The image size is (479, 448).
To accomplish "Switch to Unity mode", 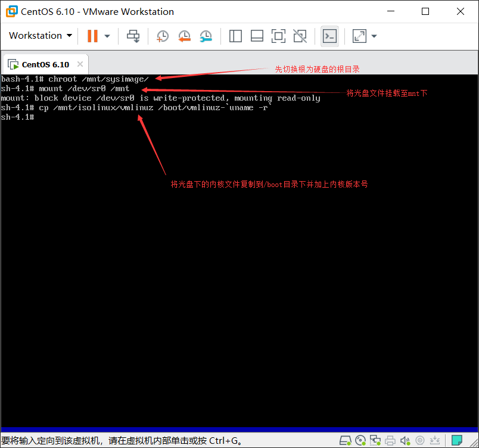I will (x=300, y=36).
